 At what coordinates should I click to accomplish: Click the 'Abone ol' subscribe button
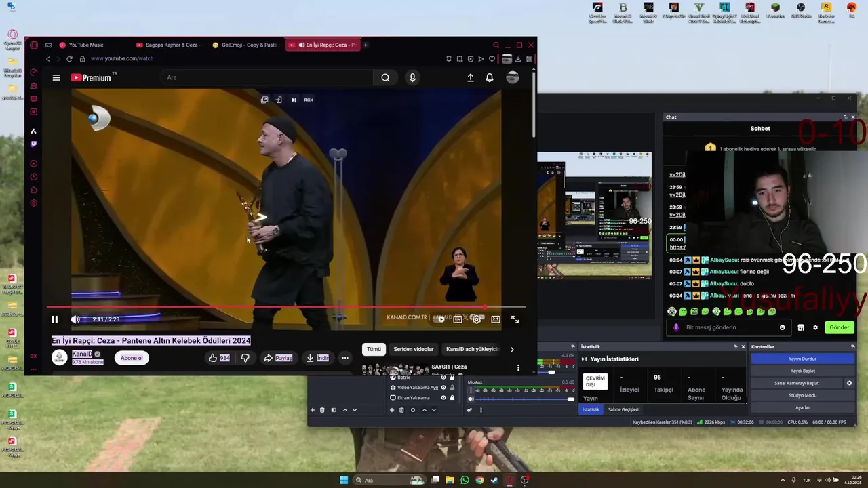click(132, 358)
